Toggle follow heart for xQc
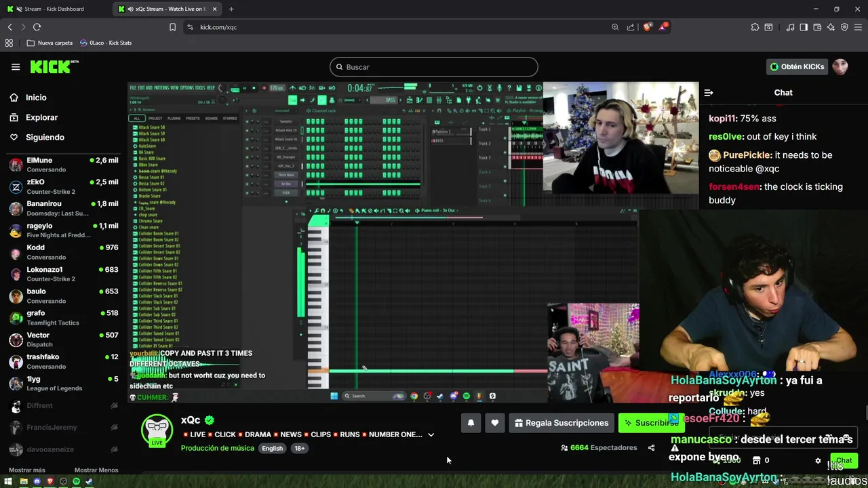 [494, 423]
